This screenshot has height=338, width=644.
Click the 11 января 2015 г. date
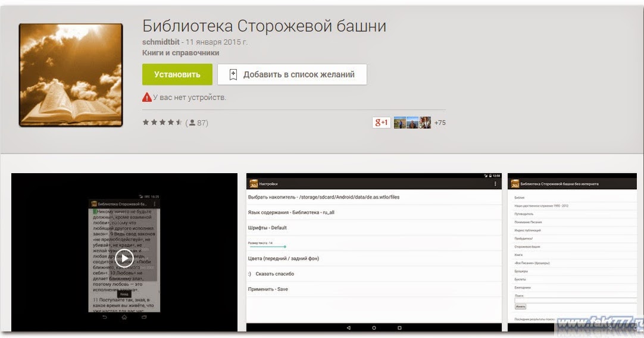217,42
